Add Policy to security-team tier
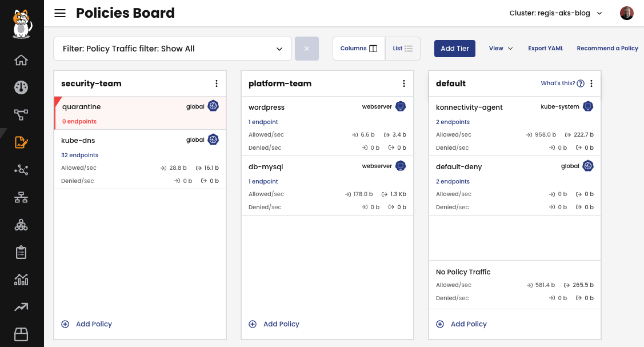644x347 pixels. click(87, 324)
